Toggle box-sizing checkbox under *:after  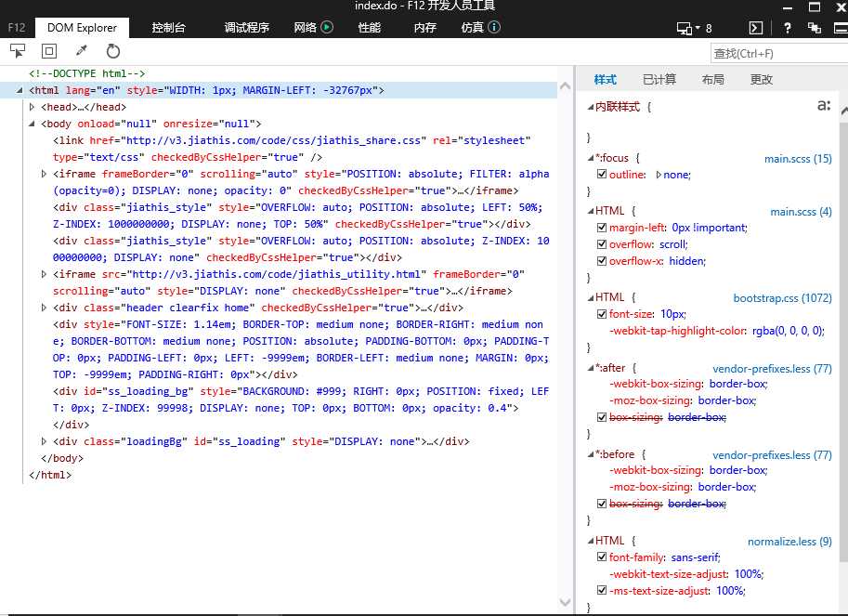(601, 417)
